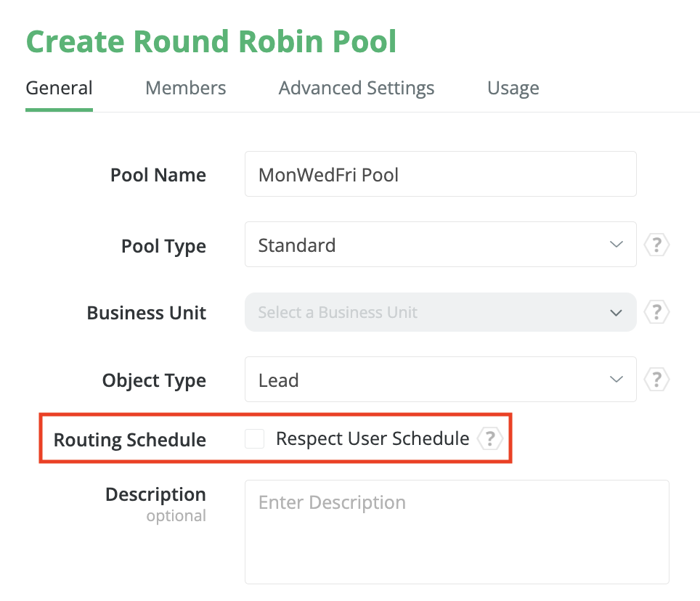Click the Create Round Robin Pool heading
700x601 pixels.
pyautogui.click(x=211, y=41)
